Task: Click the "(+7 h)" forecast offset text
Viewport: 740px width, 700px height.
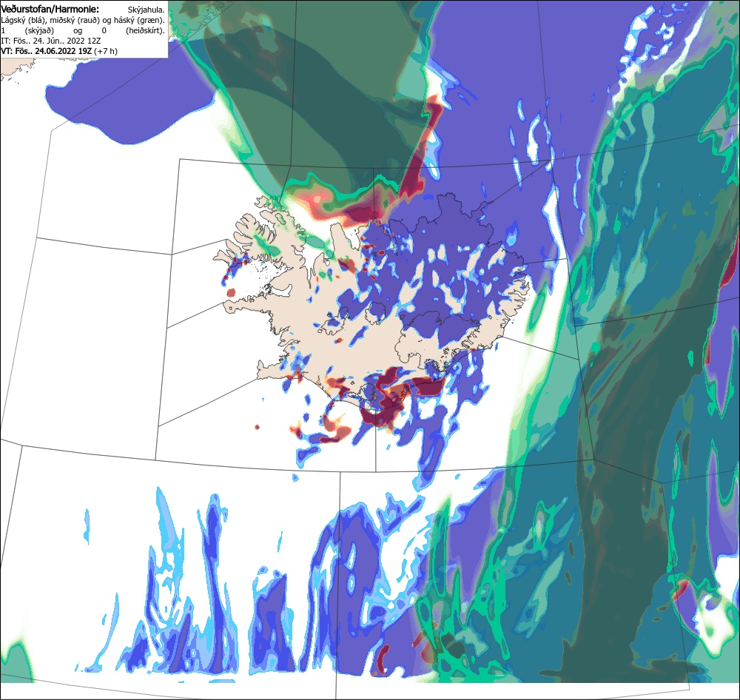Action: click(x=106, y=51)
